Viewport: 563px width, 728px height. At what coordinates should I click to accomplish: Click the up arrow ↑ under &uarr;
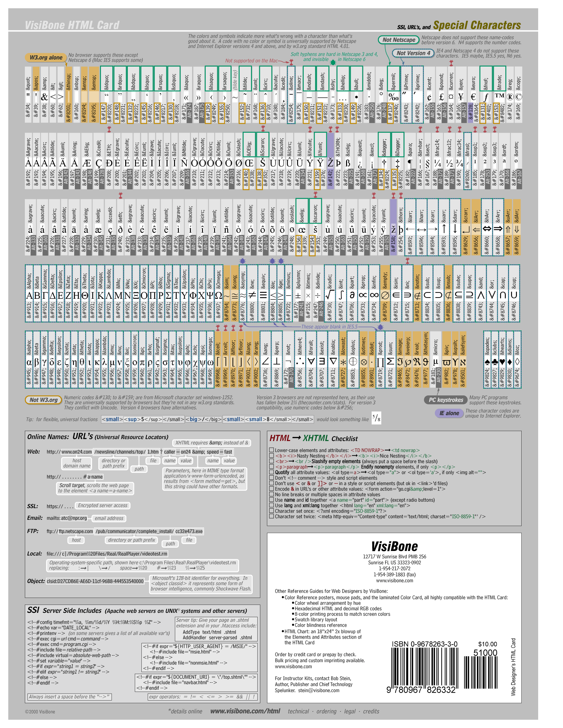pyautogui.click(x=444, y=229)
